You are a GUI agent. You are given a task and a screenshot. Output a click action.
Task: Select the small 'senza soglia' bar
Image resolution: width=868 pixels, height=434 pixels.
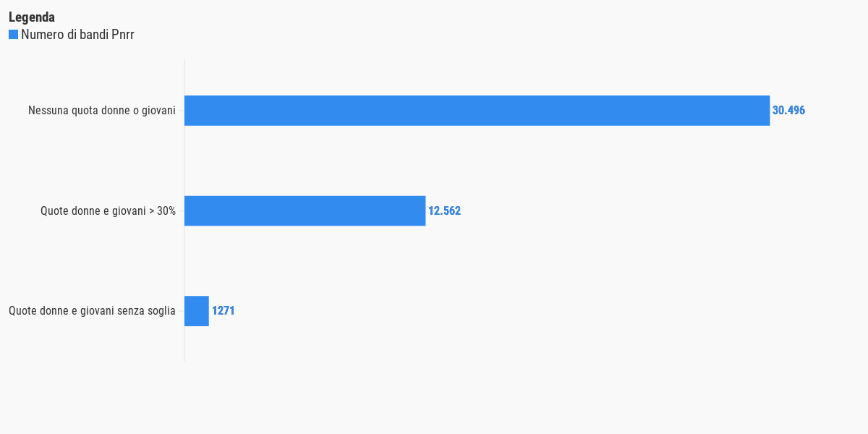pyautogui.click(x=197, y=311)
